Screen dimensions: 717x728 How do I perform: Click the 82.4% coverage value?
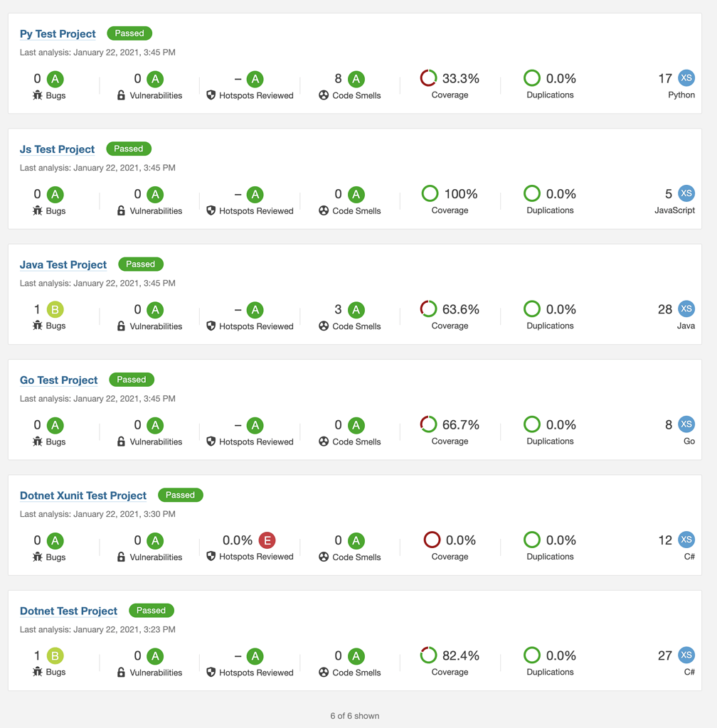point(461,655)
